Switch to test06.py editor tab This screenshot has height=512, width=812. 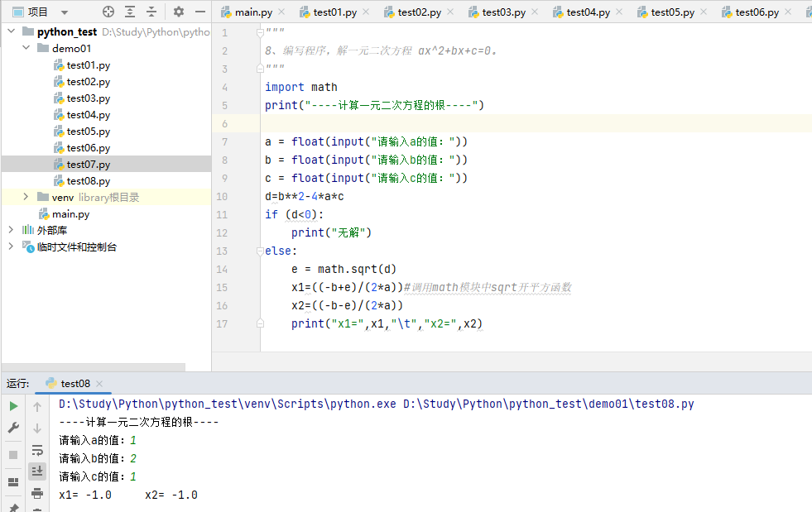[757, 12]
